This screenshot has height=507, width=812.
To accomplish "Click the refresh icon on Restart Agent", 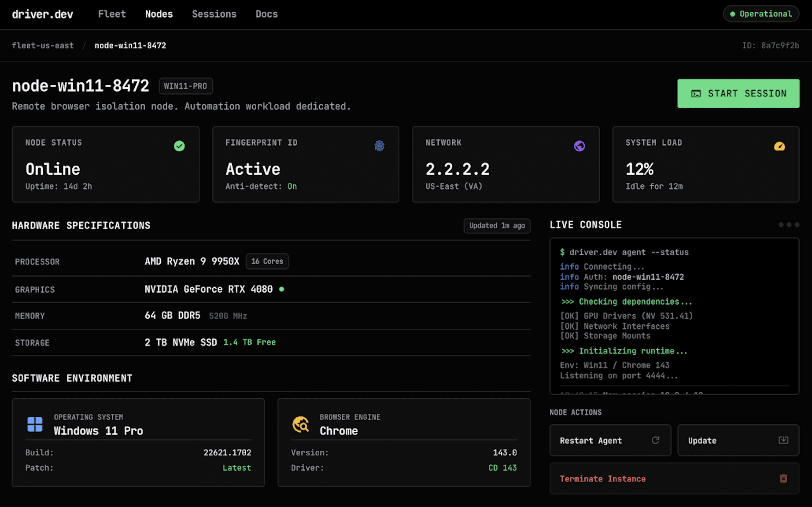I will (x=655, y=440).
